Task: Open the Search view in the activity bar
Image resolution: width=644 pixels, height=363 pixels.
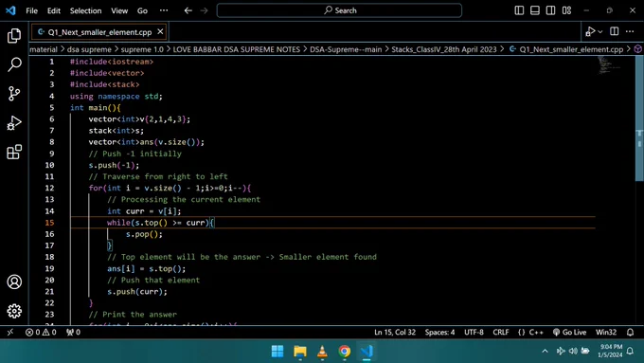Action: coord(14,64)
